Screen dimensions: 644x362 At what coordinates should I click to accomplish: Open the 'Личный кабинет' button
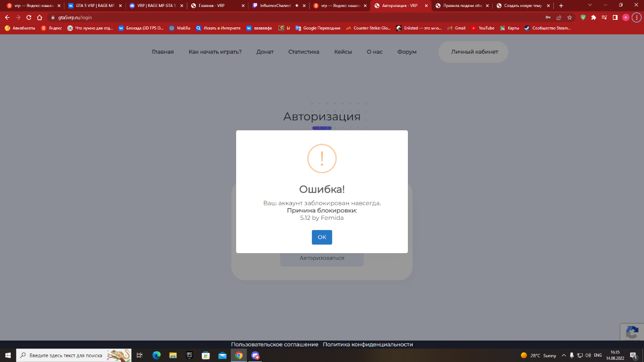[473, 52]
